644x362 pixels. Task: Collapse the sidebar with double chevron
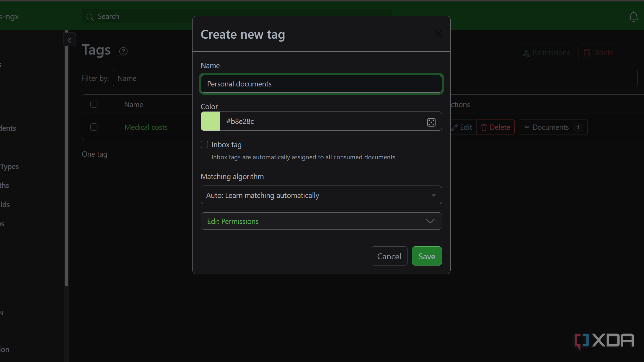pyautogui.click(x=69, y=40)
